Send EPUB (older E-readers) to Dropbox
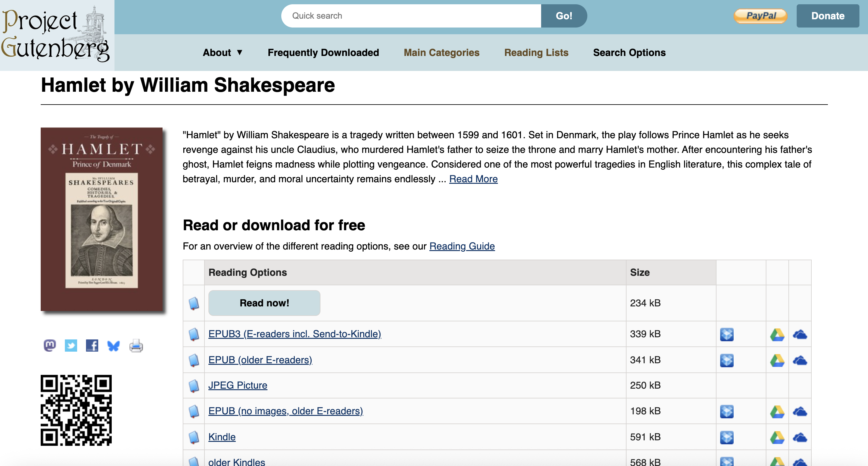 (x=727, y=360)
